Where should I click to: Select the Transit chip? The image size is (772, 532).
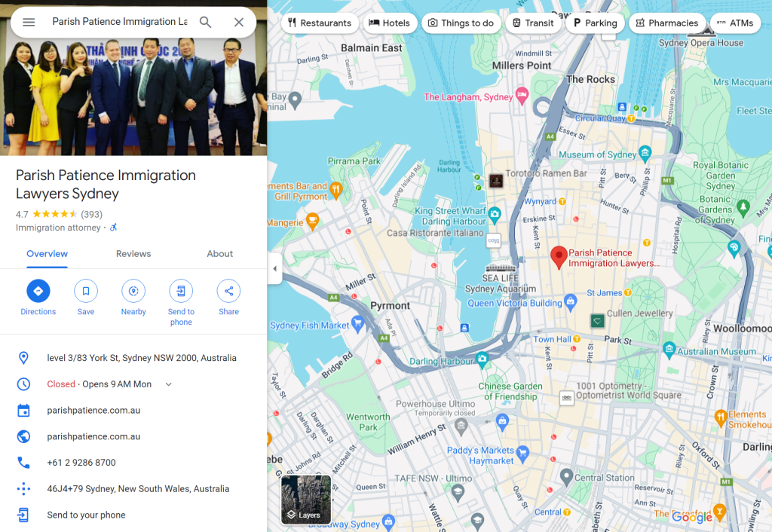click(533, 23)
